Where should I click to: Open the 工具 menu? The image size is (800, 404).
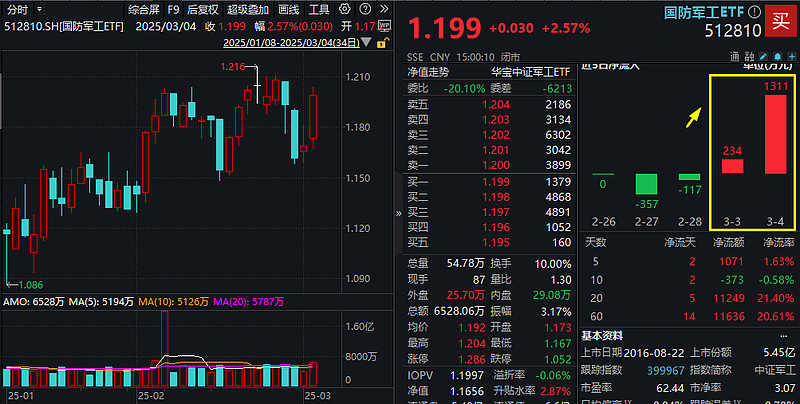[319, 10]
